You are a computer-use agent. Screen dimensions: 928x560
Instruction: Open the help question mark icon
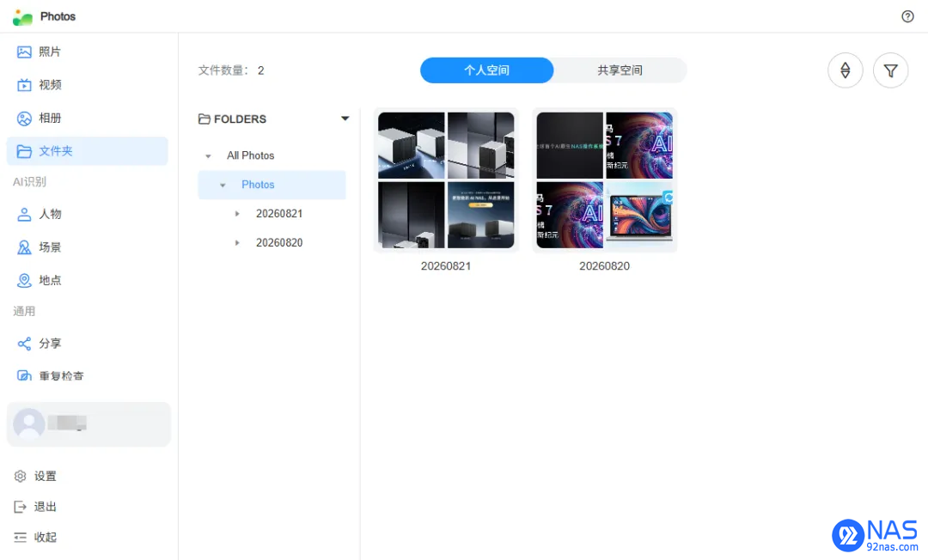907,16
